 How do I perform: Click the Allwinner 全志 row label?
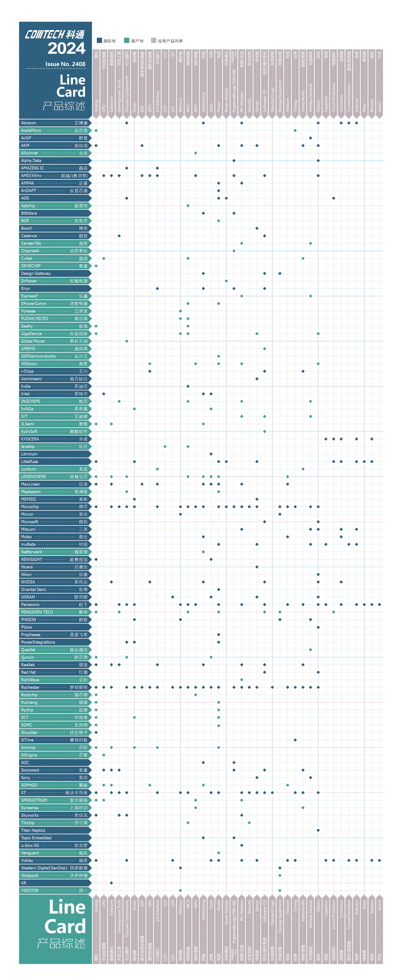[55, 153]
